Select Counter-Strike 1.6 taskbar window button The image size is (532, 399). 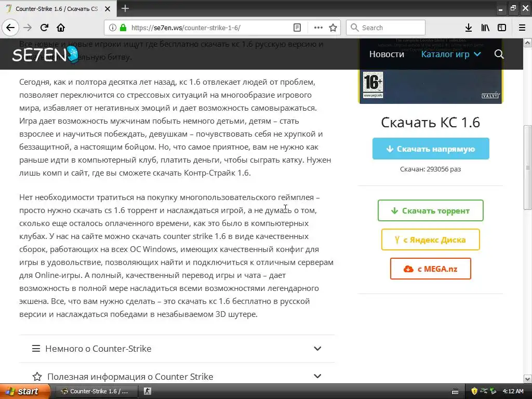[96, 391]
